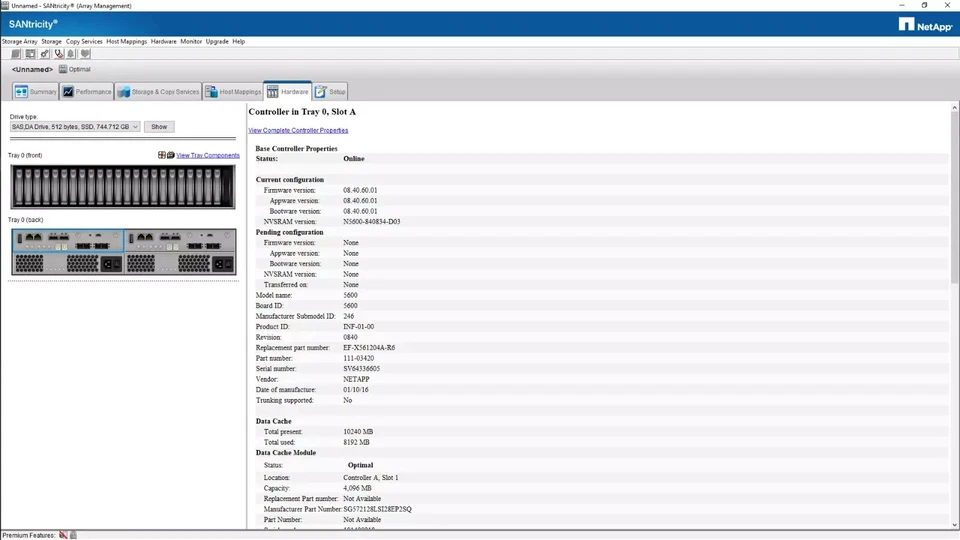Click the properties pane vertical scrollbar thumb
960x540 pixels.
click(x=954, y=197)
